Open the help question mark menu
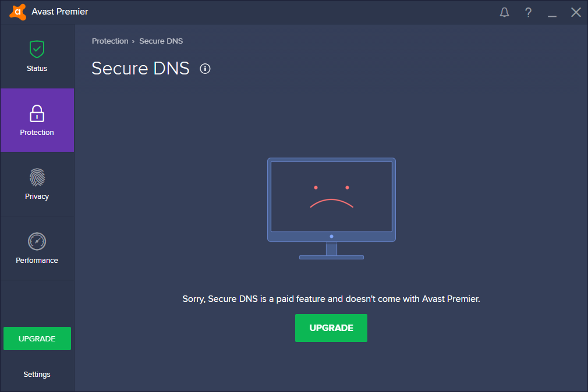The height and width of the screenshot is (392, 588). 528,12
